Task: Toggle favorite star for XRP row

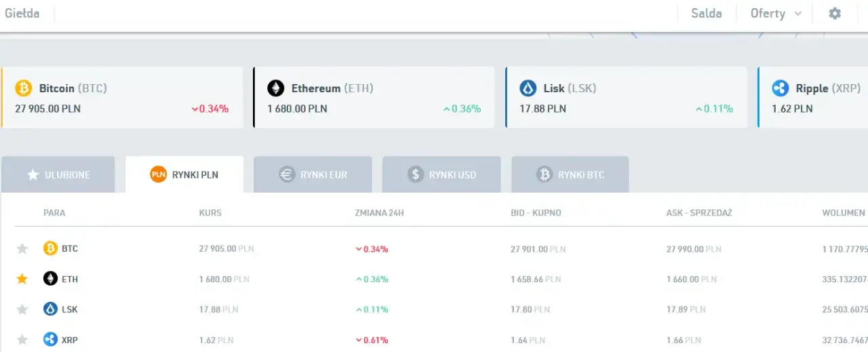Action: point(22,340)
